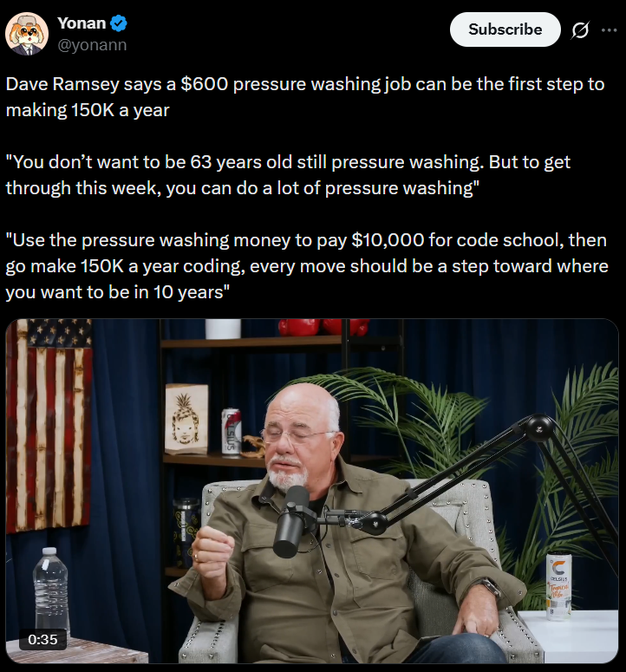Viewport: 626px width, 672px height.
Task: Open Yonan's profile avatar
Action: coord(27,34)
